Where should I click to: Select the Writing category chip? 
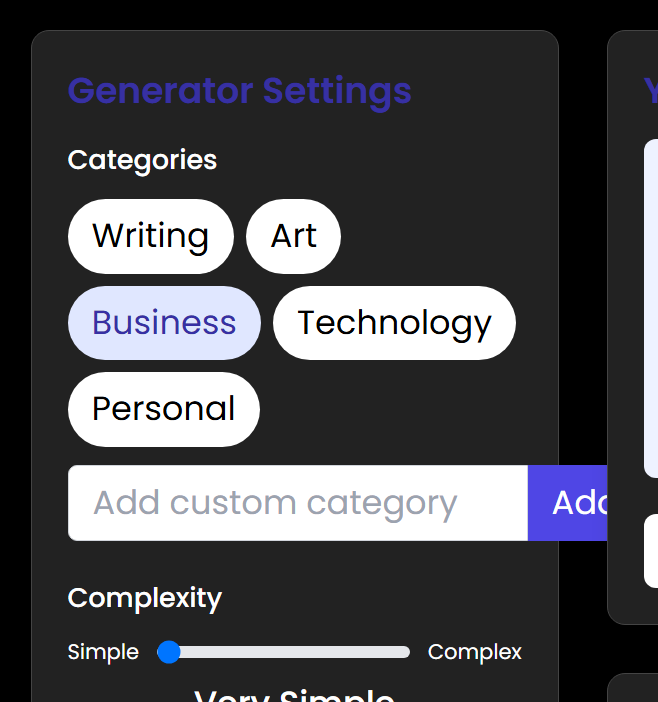tap(150, 237)
